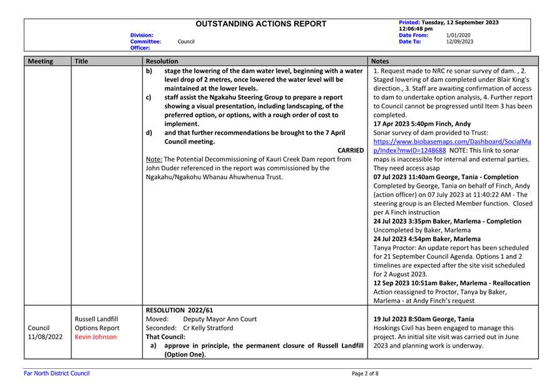The width and height of the screenshot is (554, 392).
Task: Click the Outstanding Actions Report heading
Action: tap(261, 24)
